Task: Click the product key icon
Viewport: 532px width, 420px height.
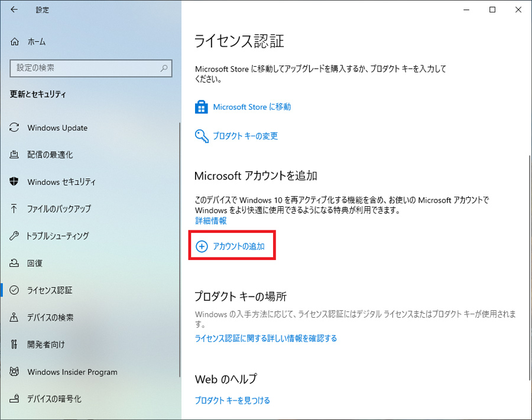Action: point(202,136)
